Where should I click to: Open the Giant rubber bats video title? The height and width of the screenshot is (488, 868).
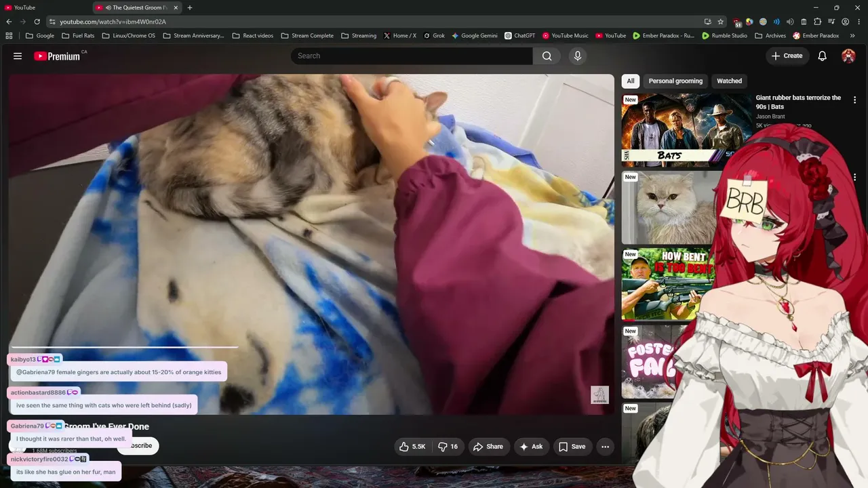pyautogui.click(x=798, y=102)
